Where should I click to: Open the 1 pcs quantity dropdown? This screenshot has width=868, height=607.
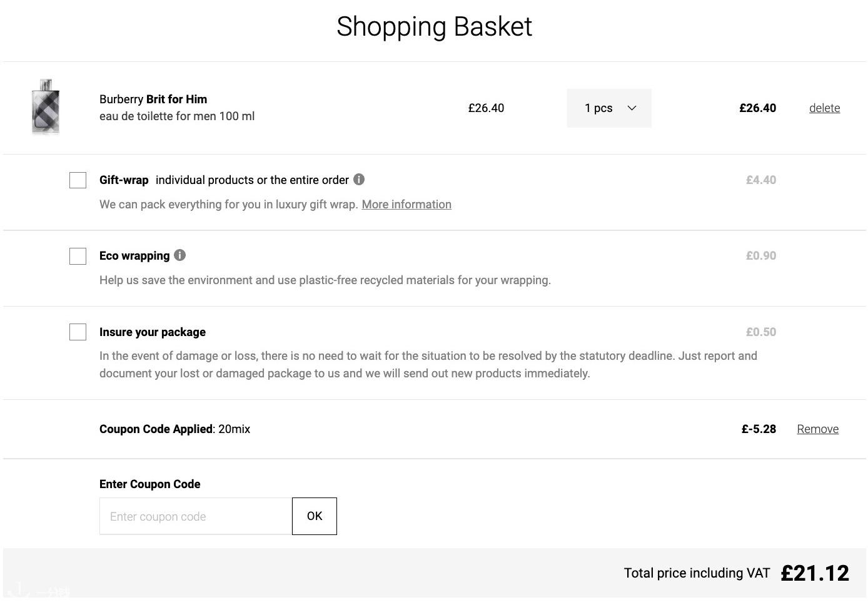pos(609,108)
